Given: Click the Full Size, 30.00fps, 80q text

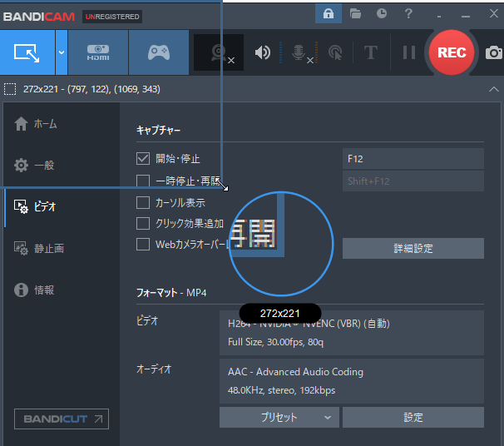Looking at the screenshot, I should tap(275, 342).
